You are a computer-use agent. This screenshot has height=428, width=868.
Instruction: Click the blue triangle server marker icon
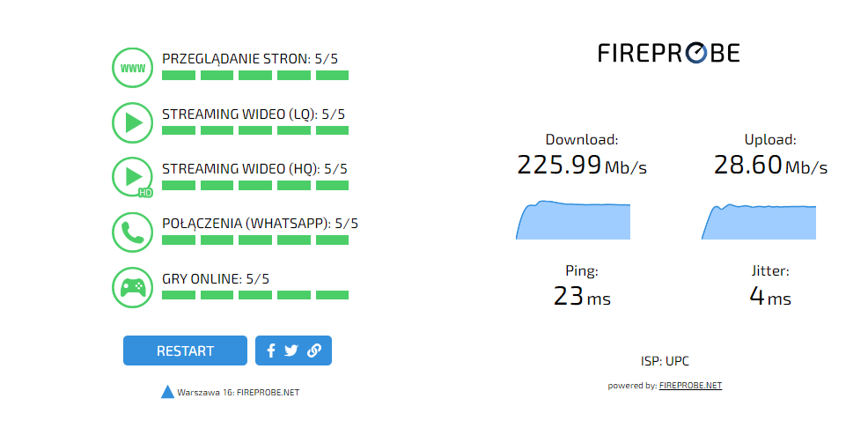click(167, 392)
